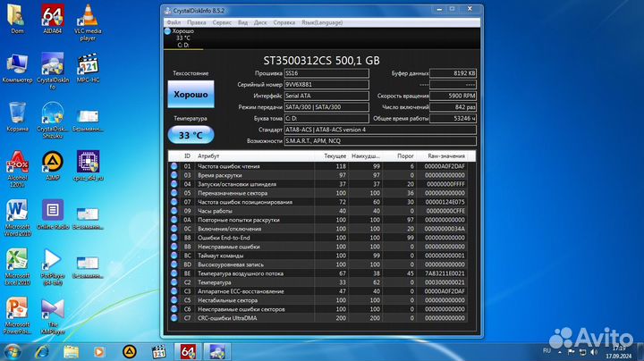Open the Dom folder desktop icon
This screenshot has height=361, width=644.
[17, 19]
